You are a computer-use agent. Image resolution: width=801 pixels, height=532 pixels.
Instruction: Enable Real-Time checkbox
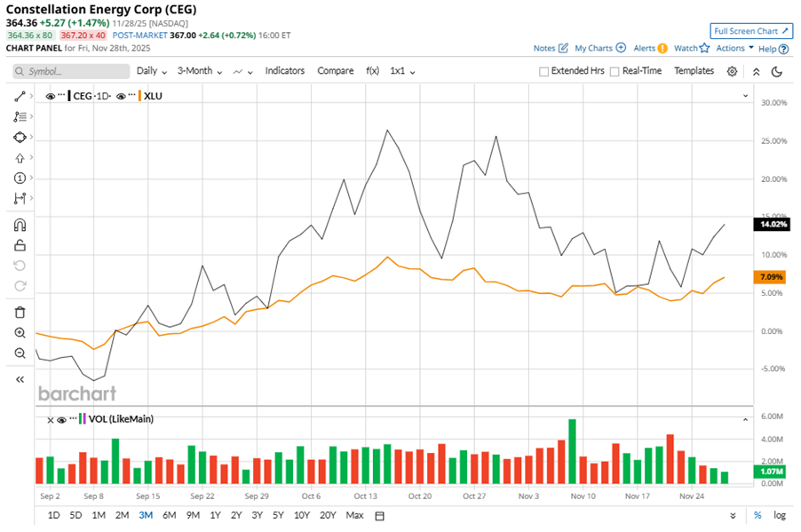coord(615,72)
